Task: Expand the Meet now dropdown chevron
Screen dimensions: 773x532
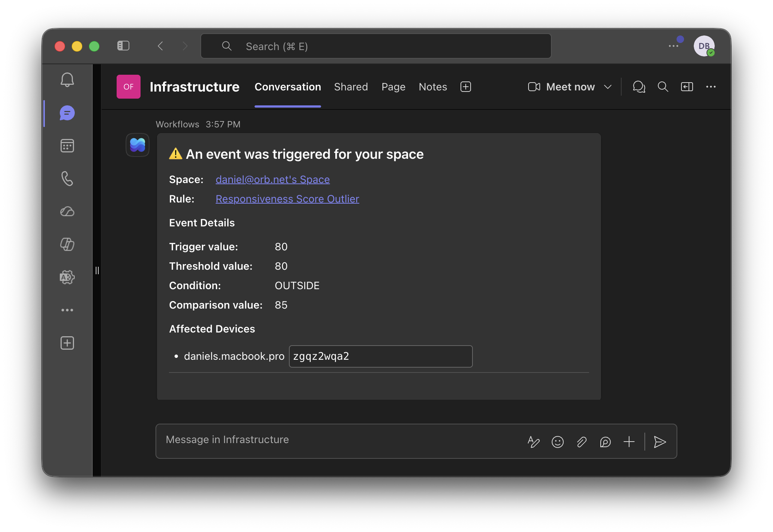Action: (x=608, y=87)
